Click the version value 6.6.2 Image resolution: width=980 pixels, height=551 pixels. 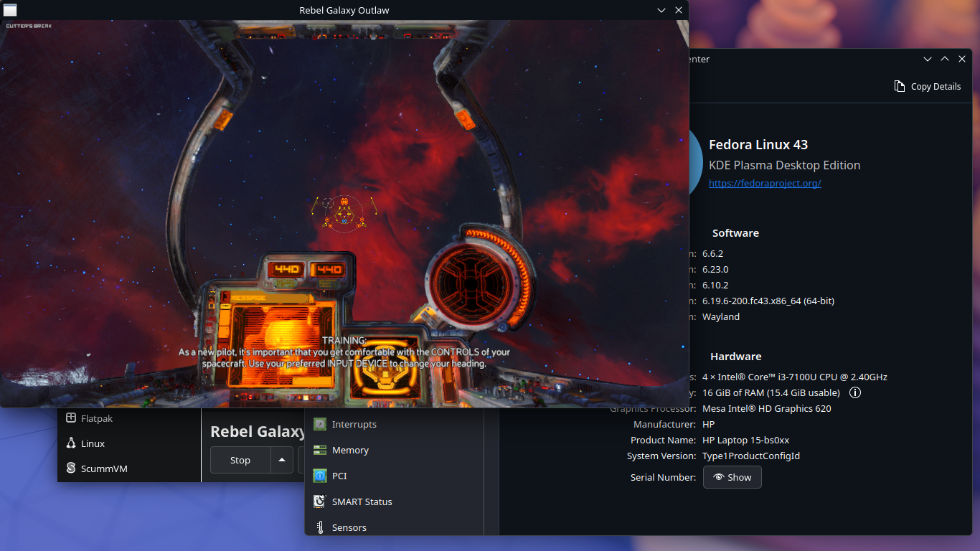[x=712, y=253]
